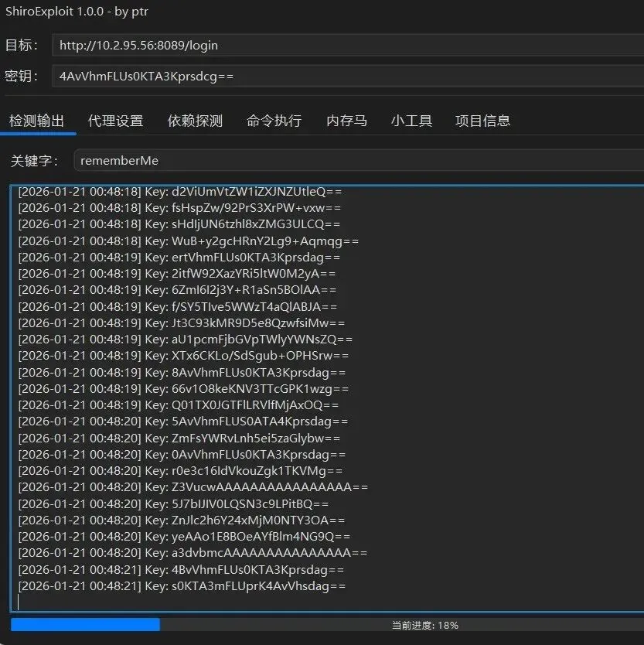Select log entry r0e3c16IdVkouZgk1TKVMg==
The image size is (644, 645).
click(x=180, y=471)
